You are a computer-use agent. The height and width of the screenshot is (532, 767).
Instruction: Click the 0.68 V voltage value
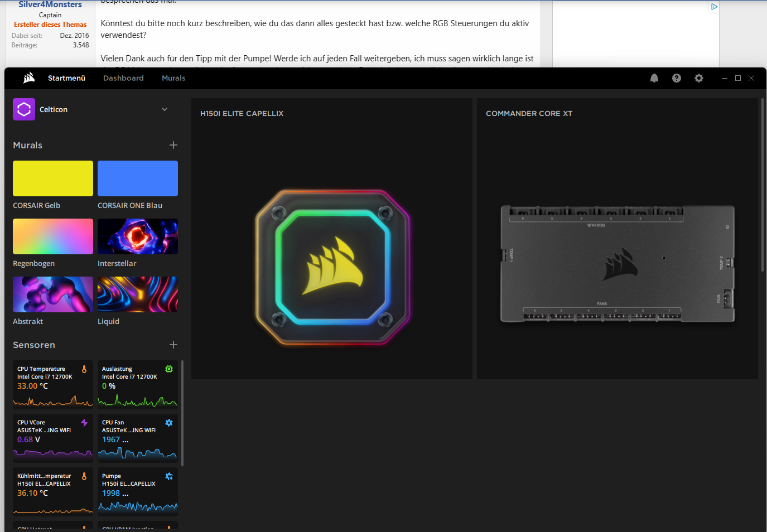[x=28, y=439]
